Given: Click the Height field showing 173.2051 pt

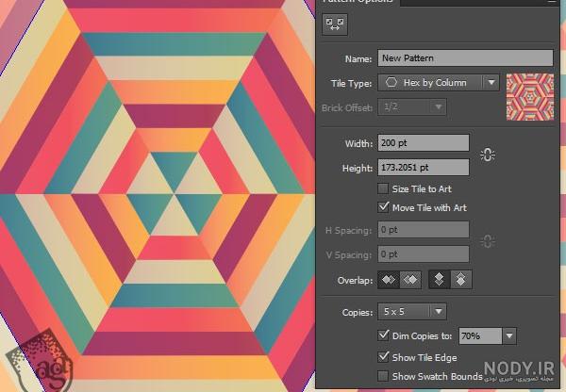Looking at the screenshot, I should point(424,168).
